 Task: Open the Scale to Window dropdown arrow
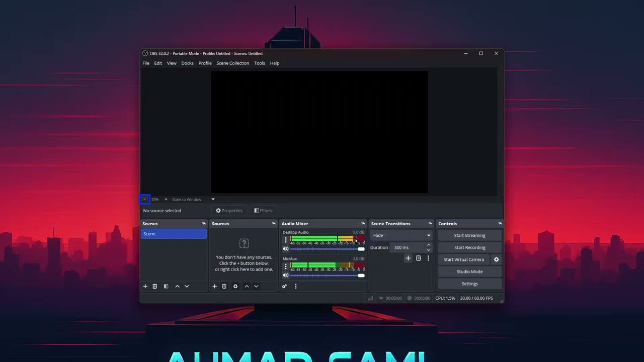tap(213, 200)
